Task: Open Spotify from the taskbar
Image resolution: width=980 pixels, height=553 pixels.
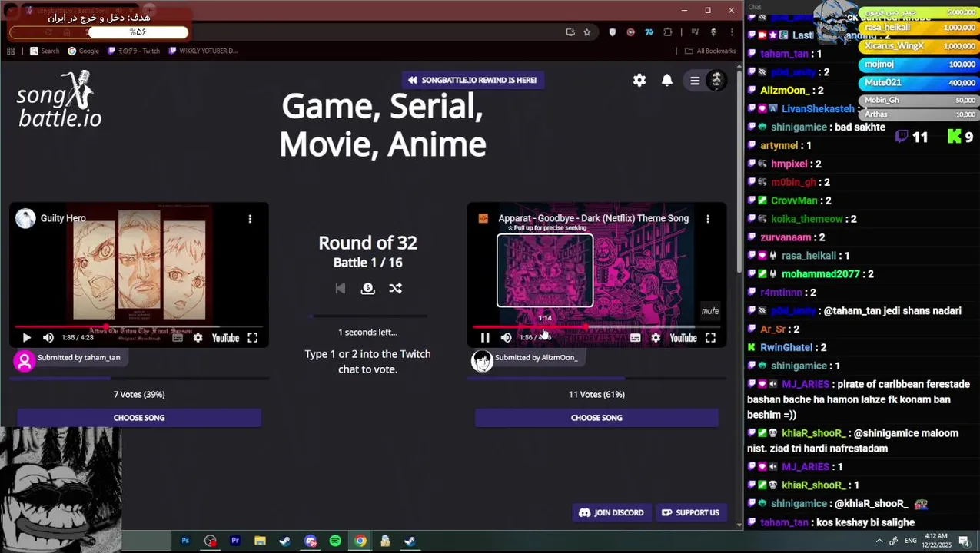Action: pyautogui.click(x=335, y=541)
